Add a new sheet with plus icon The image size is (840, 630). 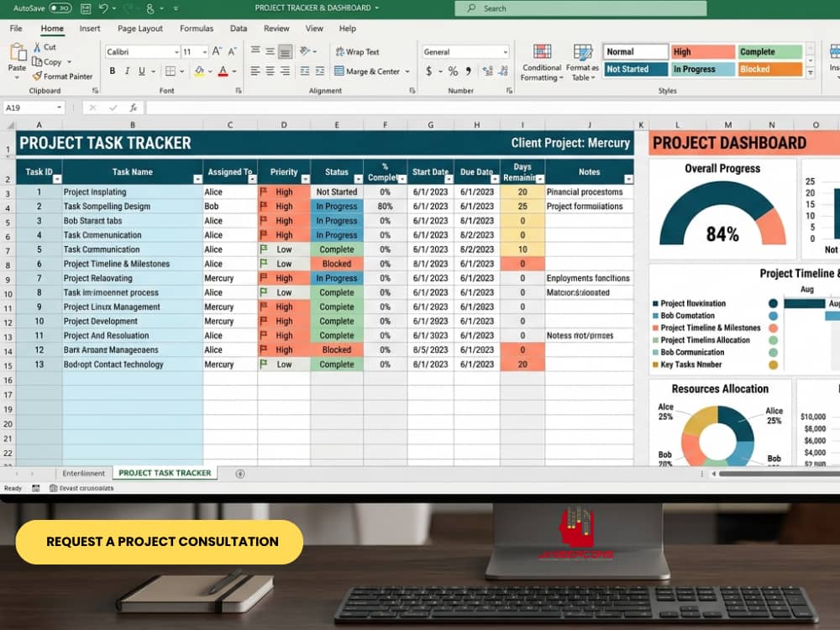coord(240,474)
